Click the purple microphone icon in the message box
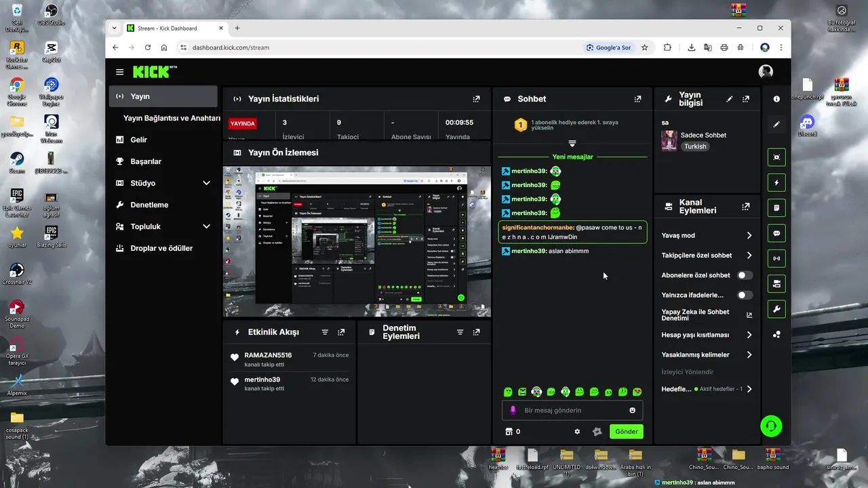Image resolution: width=868 pixels, height=488 pixels. pos(513,410)
